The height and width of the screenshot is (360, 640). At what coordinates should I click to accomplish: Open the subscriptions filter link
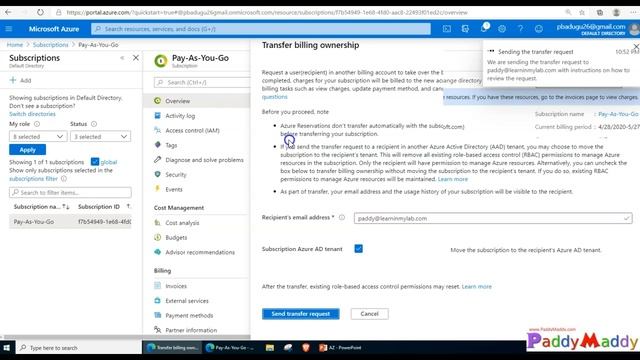tap(33, 179)
